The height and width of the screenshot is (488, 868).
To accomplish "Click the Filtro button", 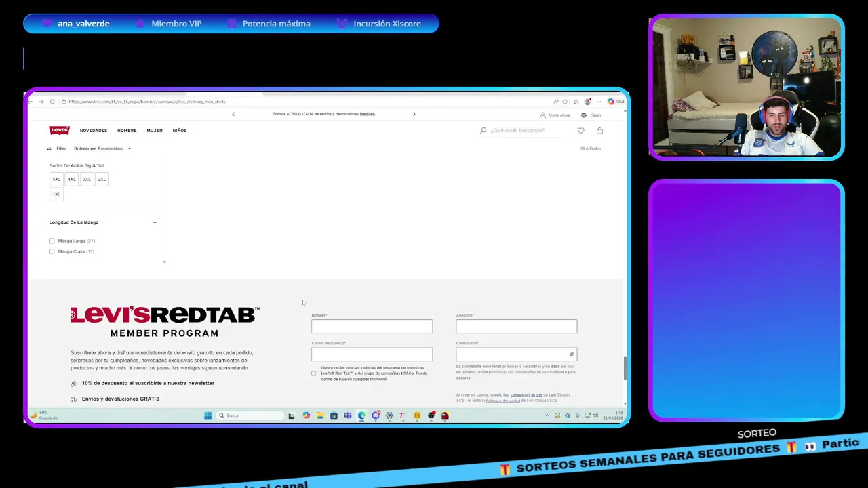I will tap(56, 148).
